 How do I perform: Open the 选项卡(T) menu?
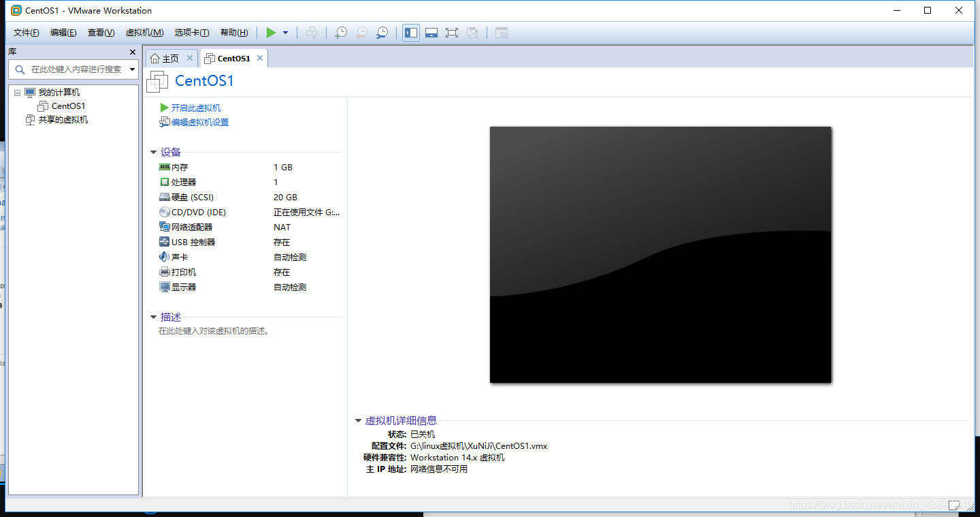[192, 33]
